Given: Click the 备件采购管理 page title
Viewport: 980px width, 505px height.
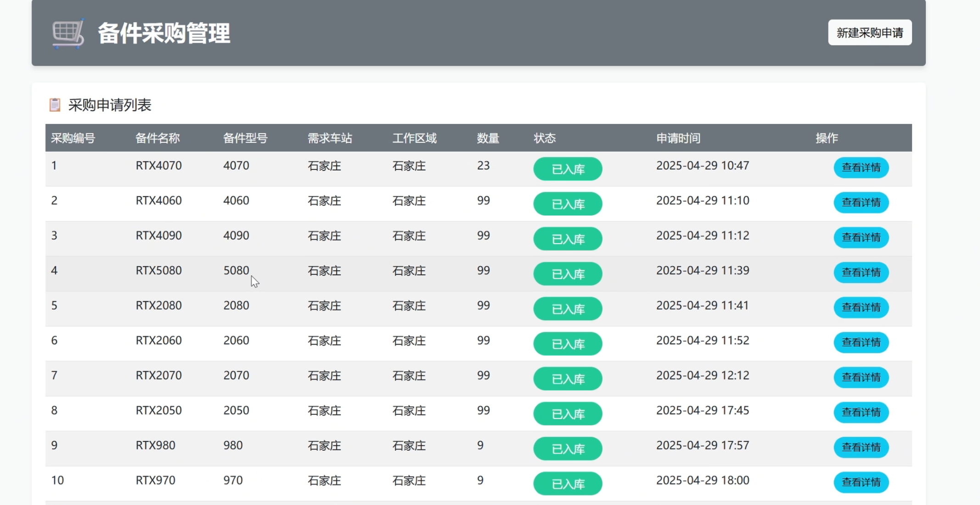Looking at the screenshot, I should click(x=163, y=34).
